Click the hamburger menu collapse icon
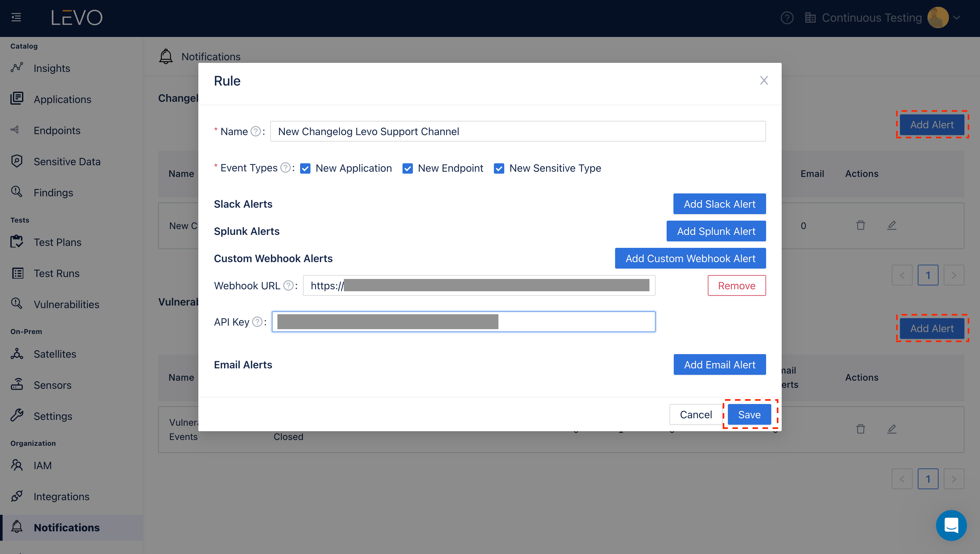 (x=16, y=17)
